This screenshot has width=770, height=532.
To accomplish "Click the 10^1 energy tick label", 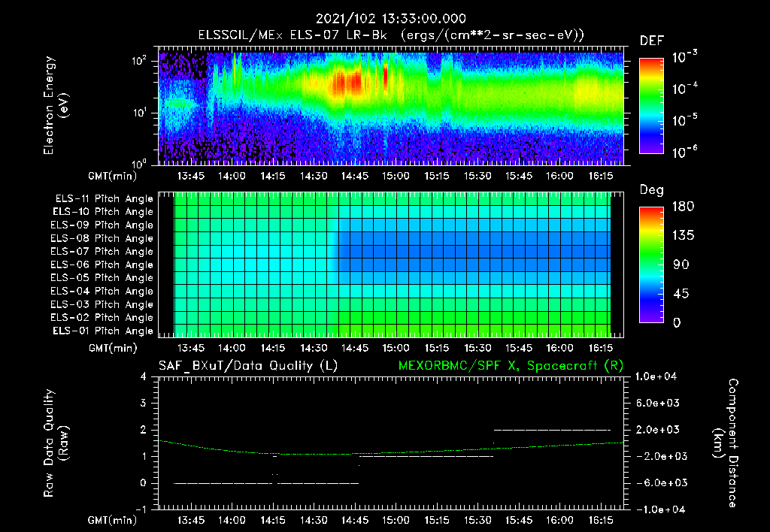I will 139,113.
